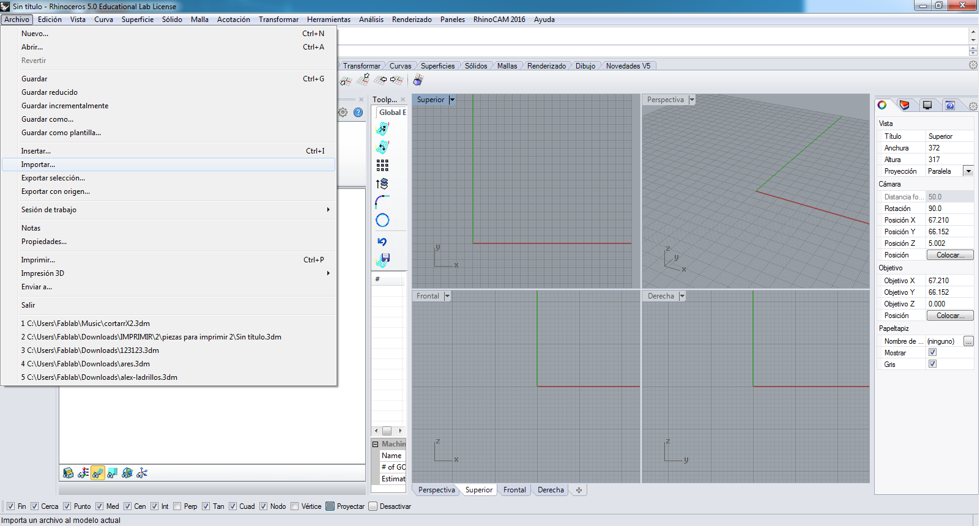Image resolution: width=980 pixels, height=526 pixels.
Task: Click the RhinoCAM help question-mark icon
Action: click(358, 113)
